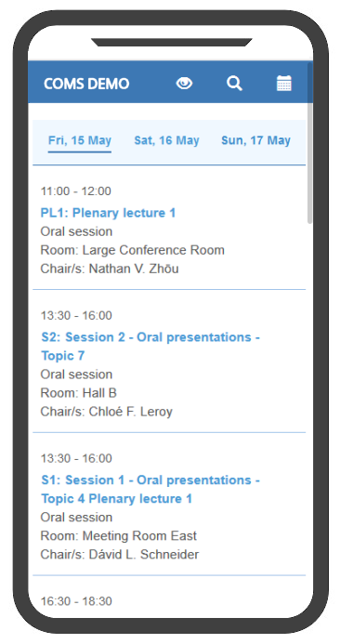Viewport: 340px width, 644px height.
Task: Click Chair/s: Chloé F. Leroy line
Action: tap(106, 412)
